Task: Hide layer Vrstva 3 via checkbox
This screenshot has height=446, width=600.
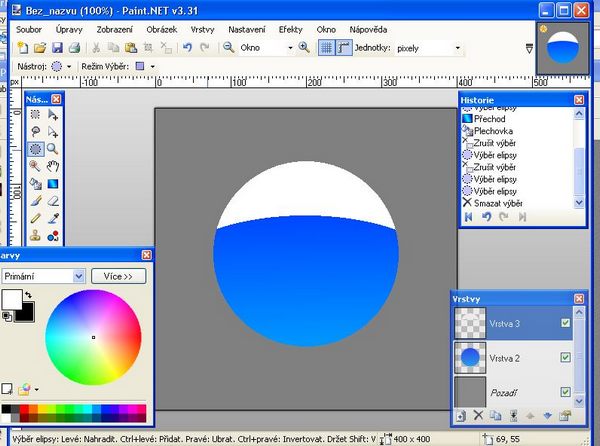Action: [x=566, y=323]
